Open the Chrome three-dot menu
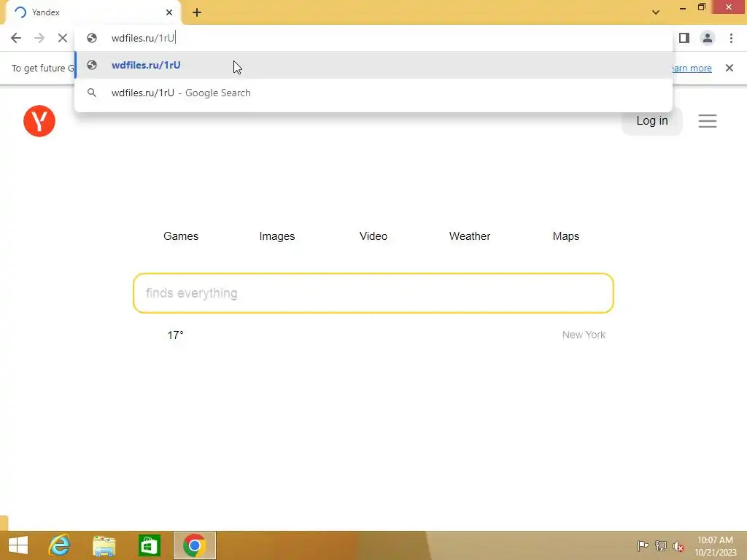This screenshot has height=560, width=747. click(x=731, y=38)
